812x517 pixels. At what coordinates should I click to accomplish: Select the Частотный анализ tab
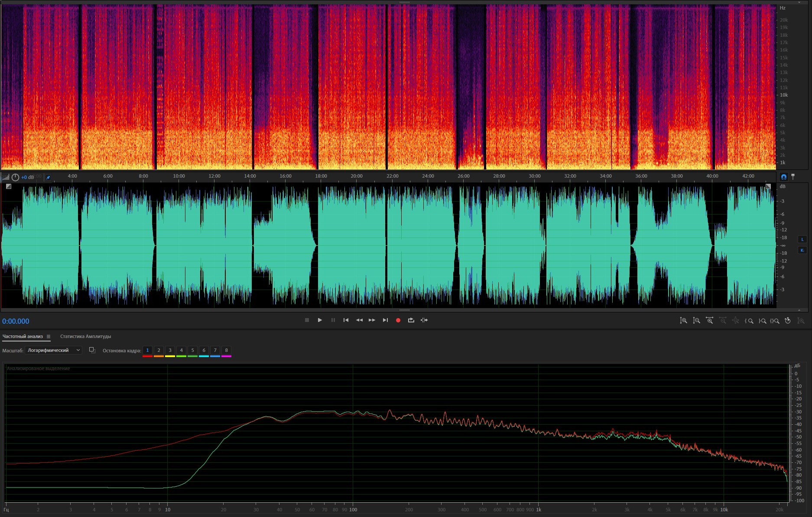click(23, 336)
